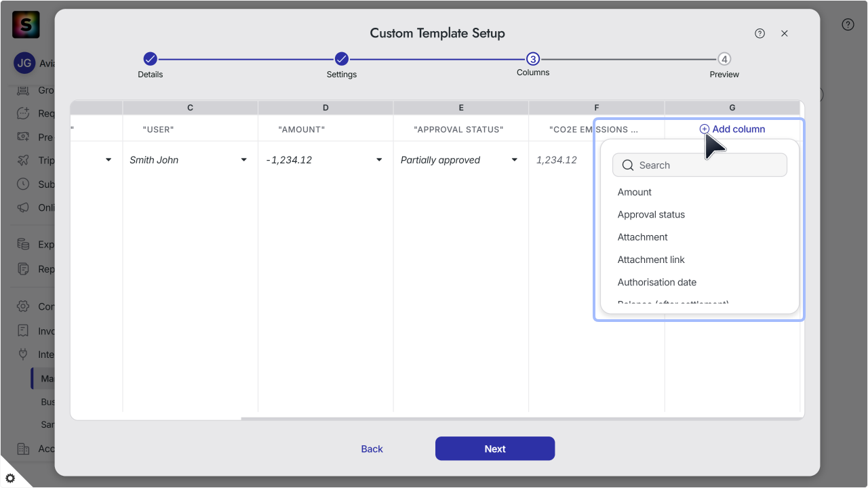Click the Trips airplane sidebar icon
The image size is (868, 488).
point(23,161)
